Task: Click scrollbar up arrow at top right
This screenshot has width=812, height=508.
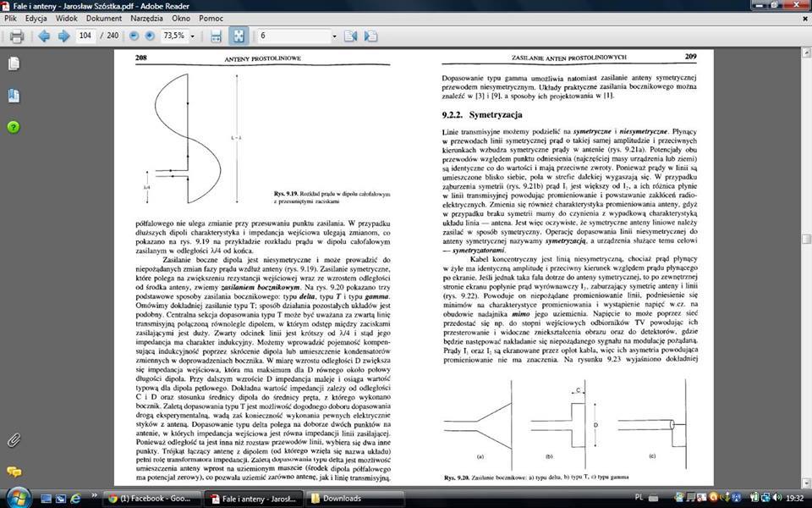Action: 806,52
